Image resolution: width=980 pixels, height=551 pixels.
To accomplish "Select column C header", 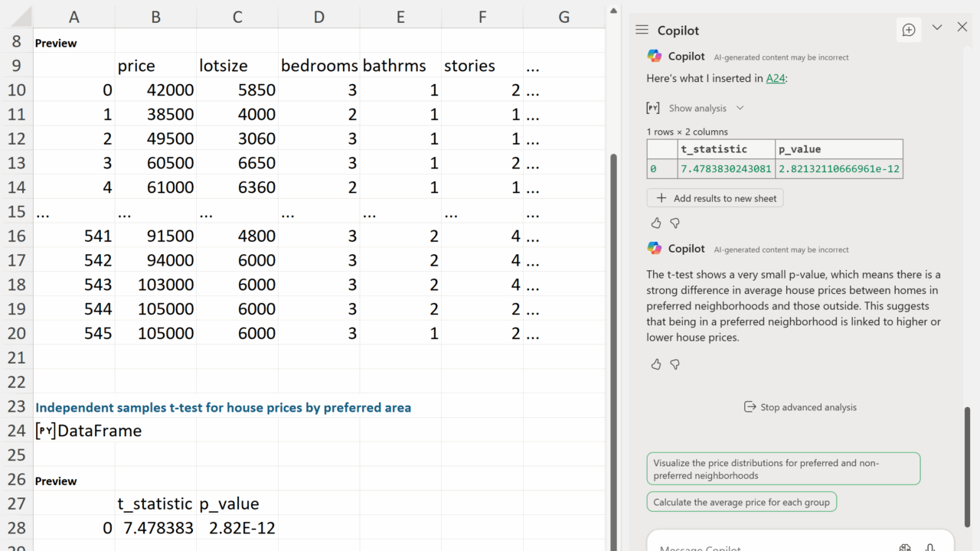I will (x=237, y=17).
